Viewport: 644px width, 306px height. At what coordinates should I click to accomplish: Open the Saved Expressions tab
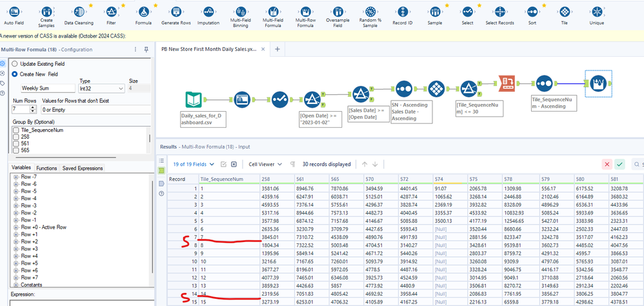point(83,168)
